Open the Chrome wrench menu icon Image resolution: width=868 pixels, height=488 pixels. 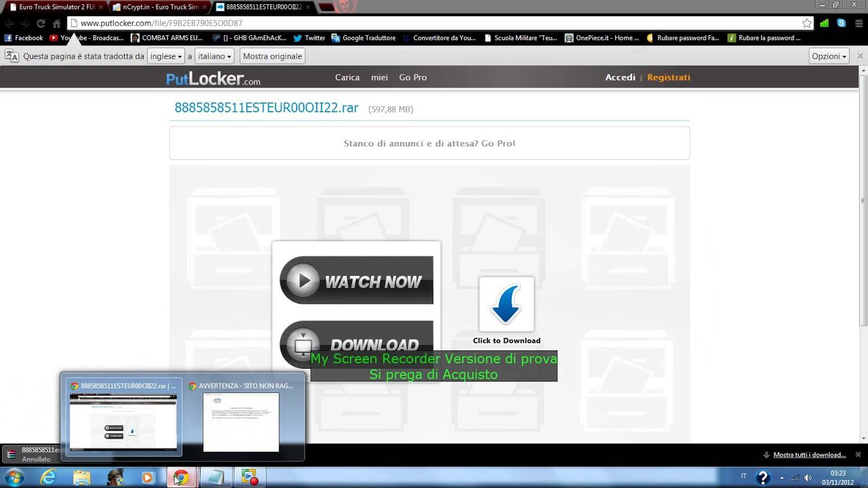coord(859,23)
